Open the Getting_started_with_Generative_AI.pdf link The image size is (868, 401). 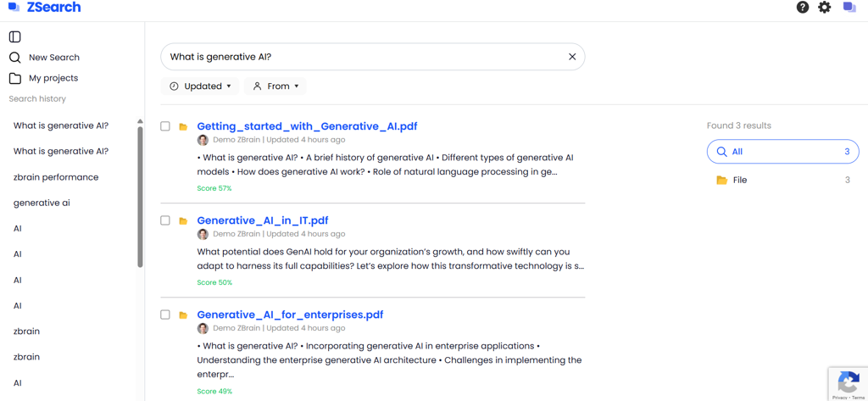tap(307, 126)
